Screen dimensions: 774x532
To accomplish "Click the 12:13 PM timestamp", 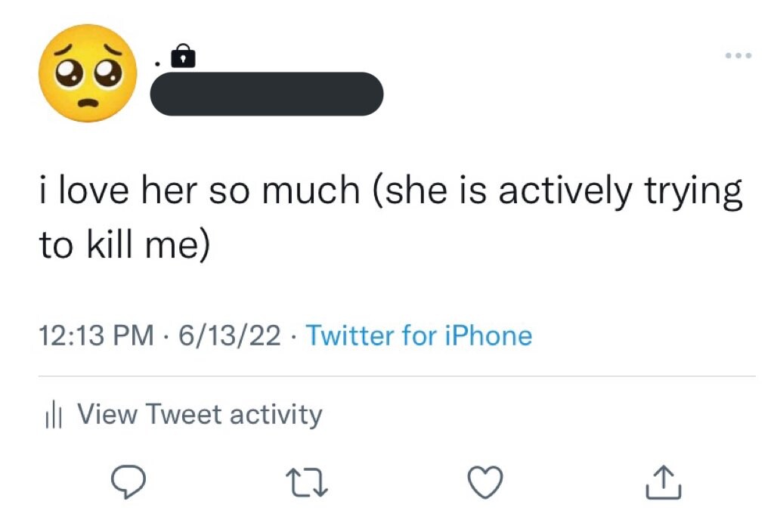I will click(96, 335).
